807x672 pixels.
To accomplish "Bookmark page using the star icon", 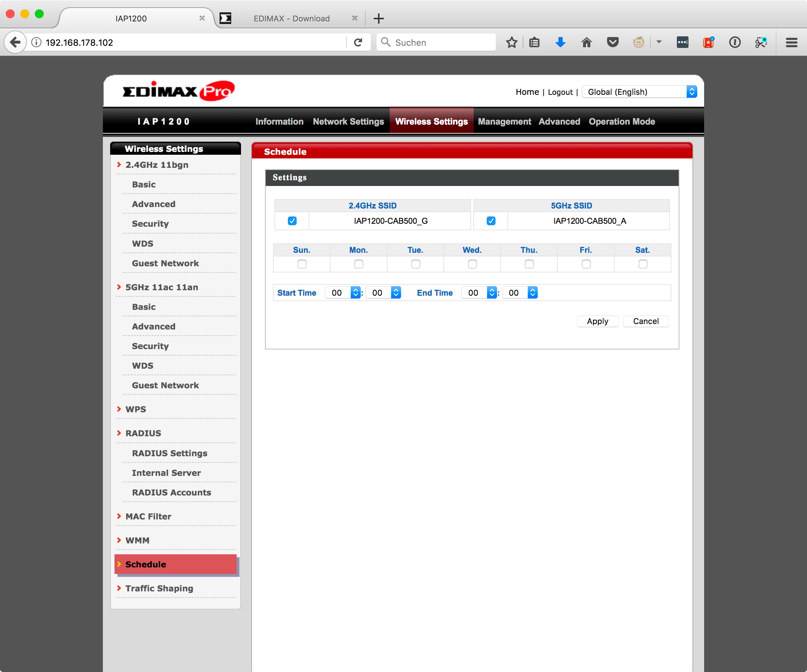I will click(x=511, y=42).
